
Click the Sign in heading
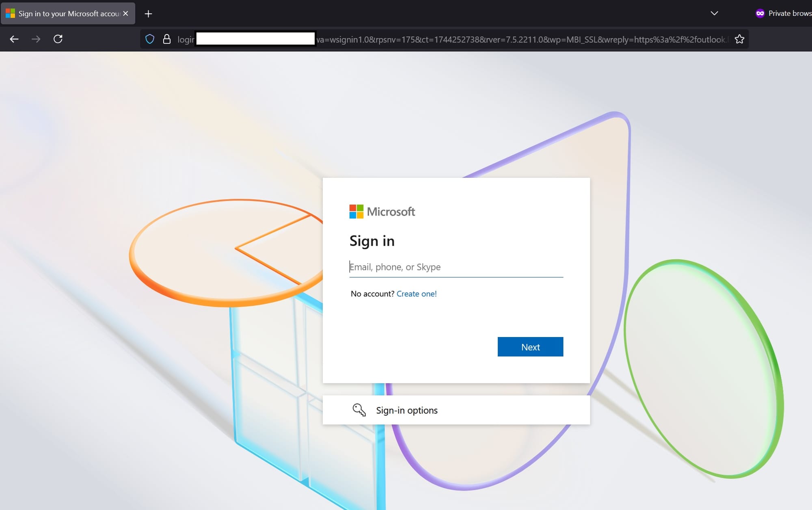click(372, 240)
